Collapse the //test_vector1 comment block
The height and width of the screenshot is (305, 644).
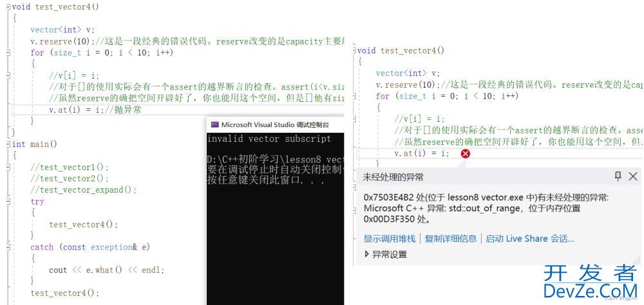click(x=8, y=167)
